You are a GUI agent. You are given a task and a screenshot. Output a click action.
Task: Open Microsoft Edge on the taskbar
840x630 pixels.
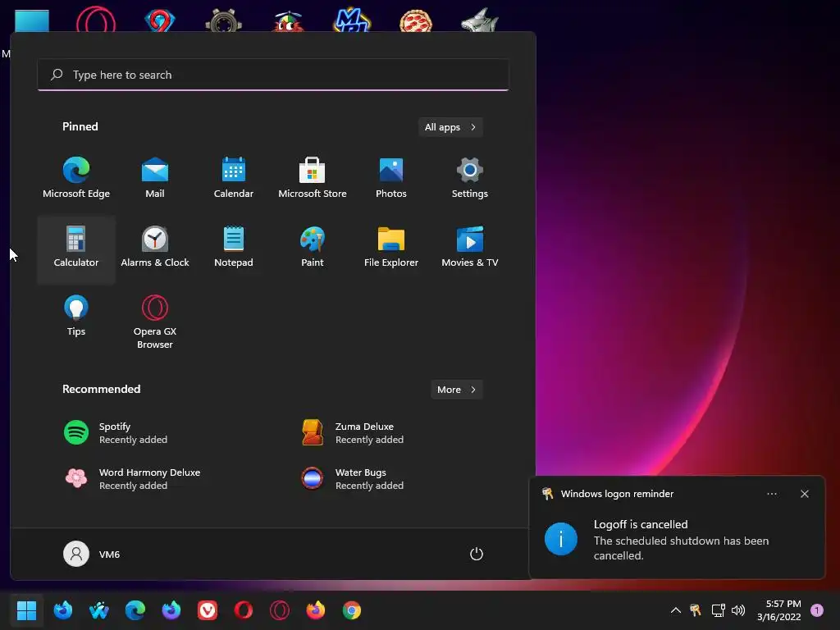135,610
